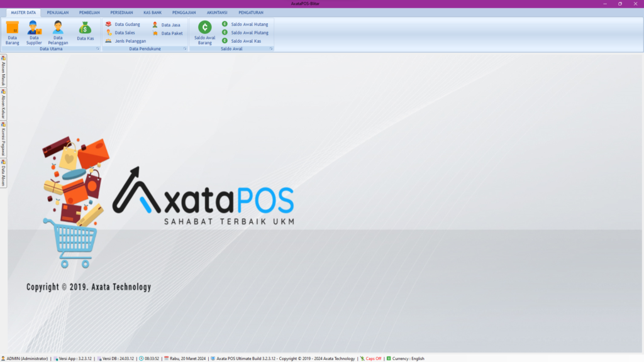Go to the PENGATURAN tab
644x362 pixels.
click(x=251, y=13)
